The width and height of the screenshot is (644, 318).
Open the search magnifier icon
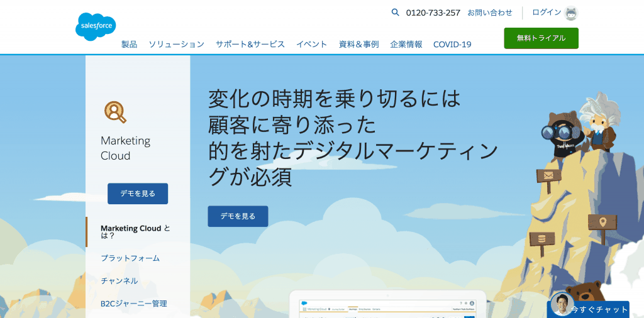(x=395, y=13)
